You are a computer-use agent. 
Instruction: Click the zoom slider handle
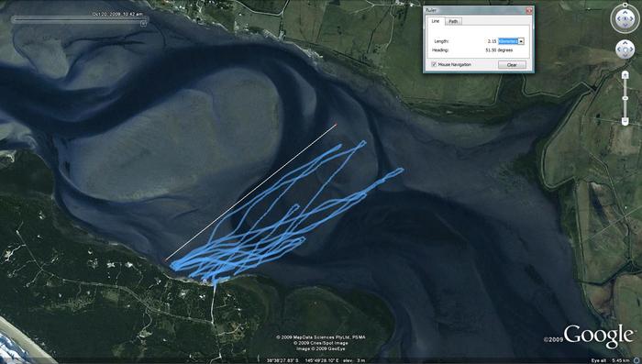(x=625, y=98)
